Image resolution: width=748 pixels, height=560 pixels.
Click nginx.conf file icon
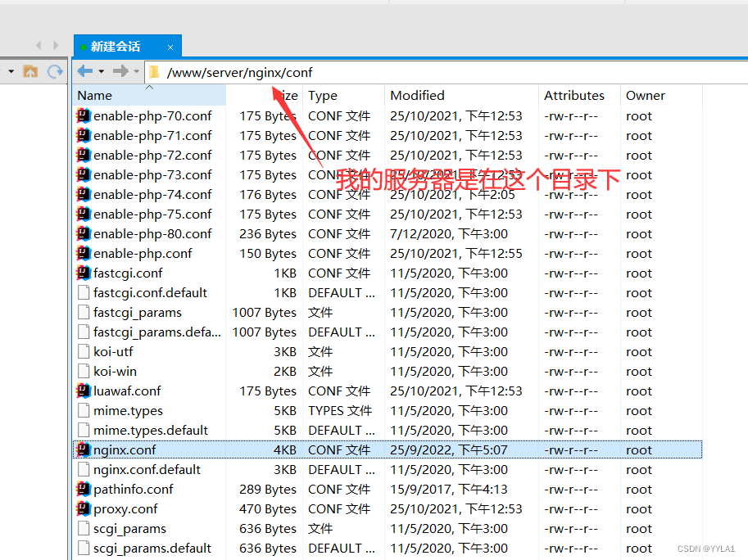(x=84, y=450)
